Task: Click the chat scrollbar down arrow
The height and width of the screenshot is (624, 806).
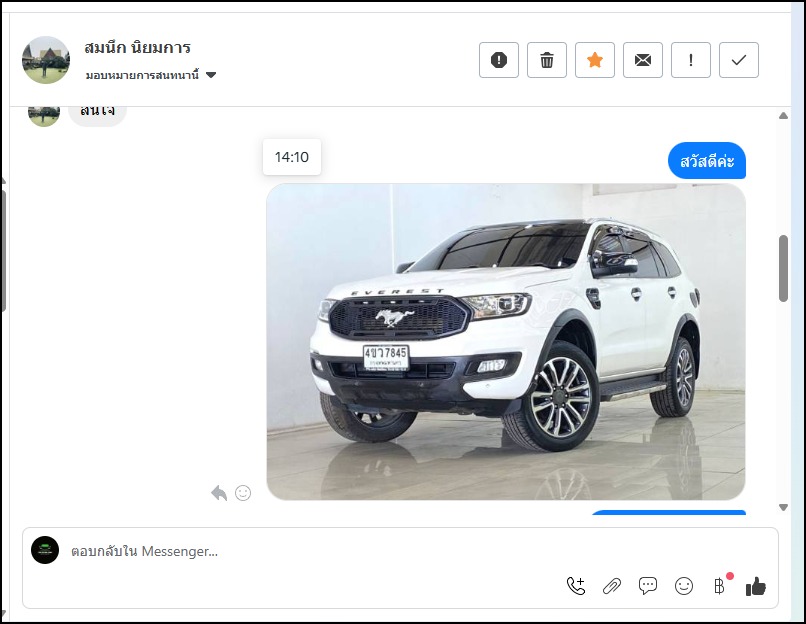Action: pyautogui.click(x=783, y=507)
